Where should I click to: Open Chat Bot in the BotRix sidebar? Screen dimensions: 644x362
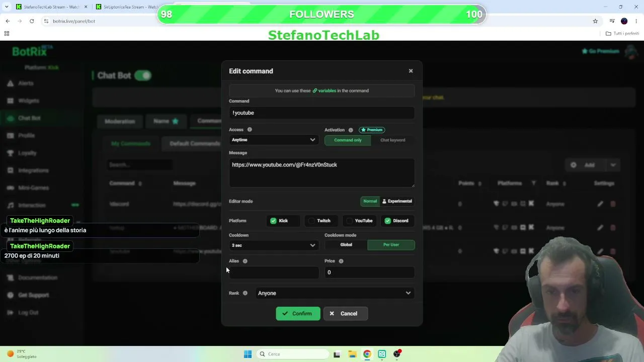29,118
